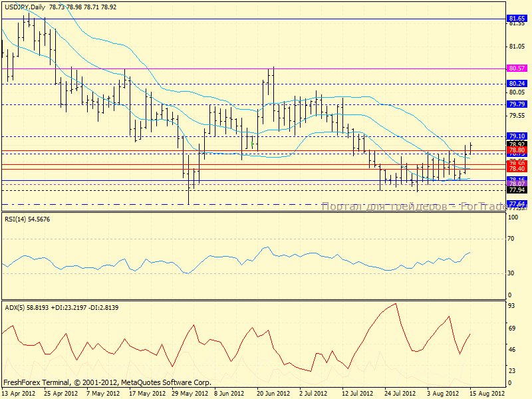532x399 pixels.
Task: Click the 24 Jul 2012 date label
Action: [400, 393]
